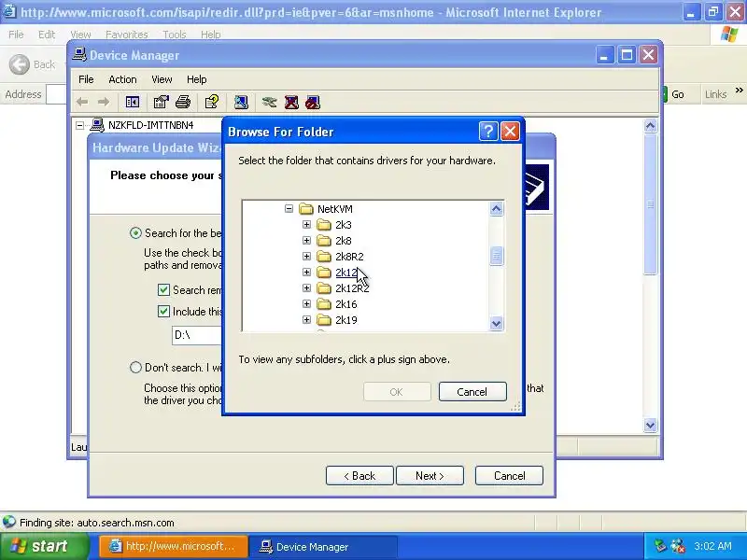Click the Windows flag logo in Internet Explorer
The image size is (747, 560).
(729, 35)
